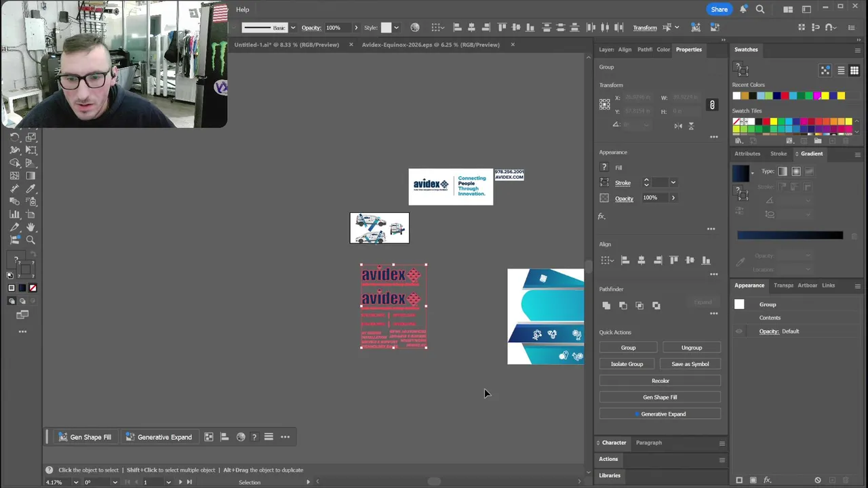Click the Unite pathfinder icon
The height and width of the screenshot is (488, 868).
[x=606, y=306]
